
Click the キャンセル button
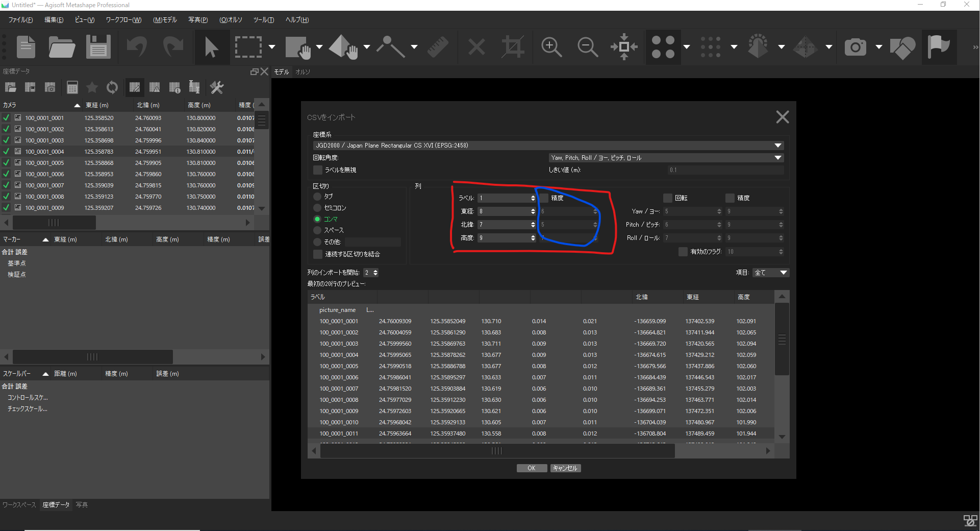tap(565, 468)
